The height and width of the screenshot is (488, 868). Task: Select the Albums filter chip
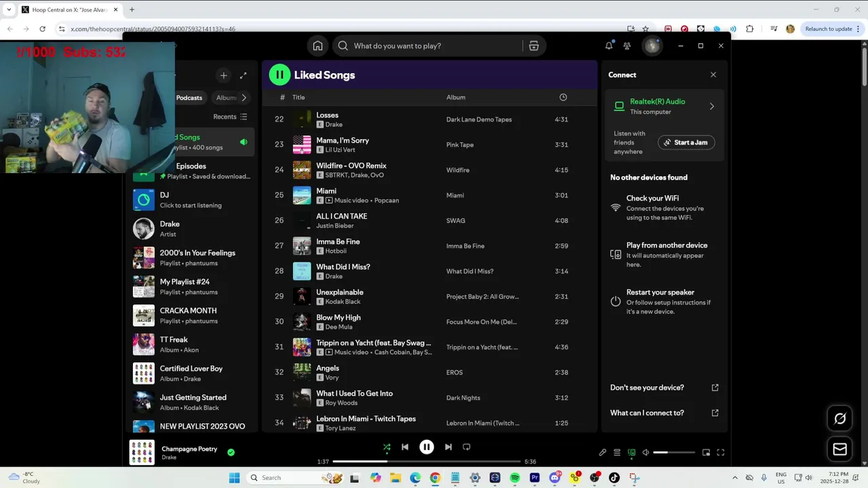pos(226,98)
